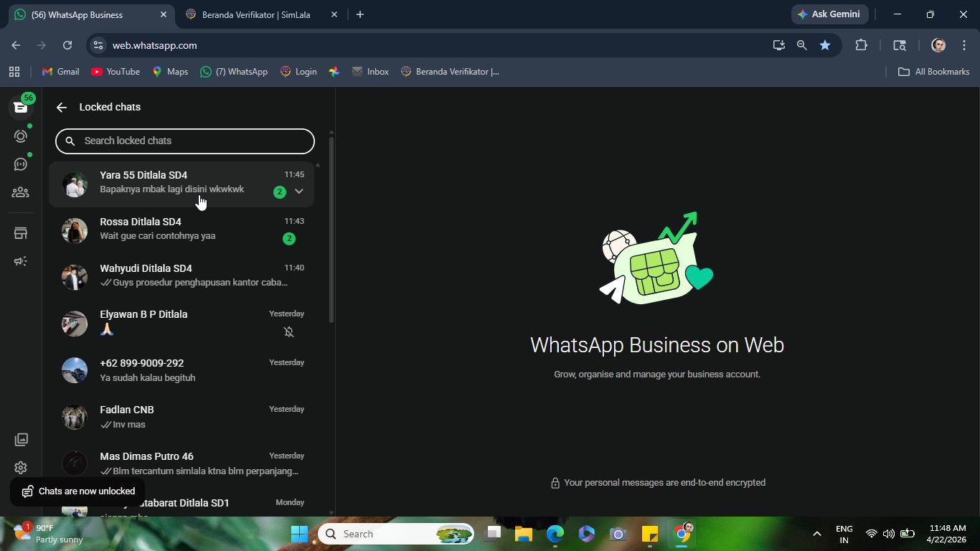Viewport: 980px width, 551px height.
Task: Open the business tools storefront icon
Action: click(x=20, y=233)
